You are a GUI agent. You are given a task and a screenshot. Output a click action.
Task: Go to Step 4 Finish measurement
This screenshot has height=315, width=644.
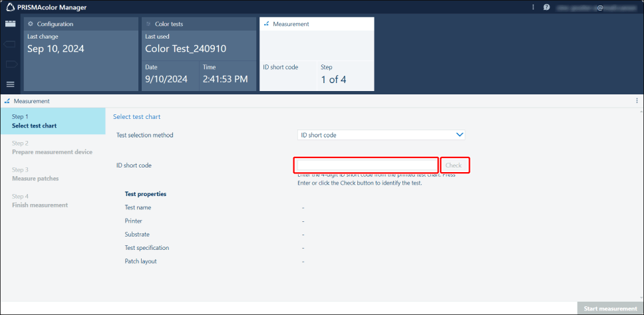coord(53,201)
